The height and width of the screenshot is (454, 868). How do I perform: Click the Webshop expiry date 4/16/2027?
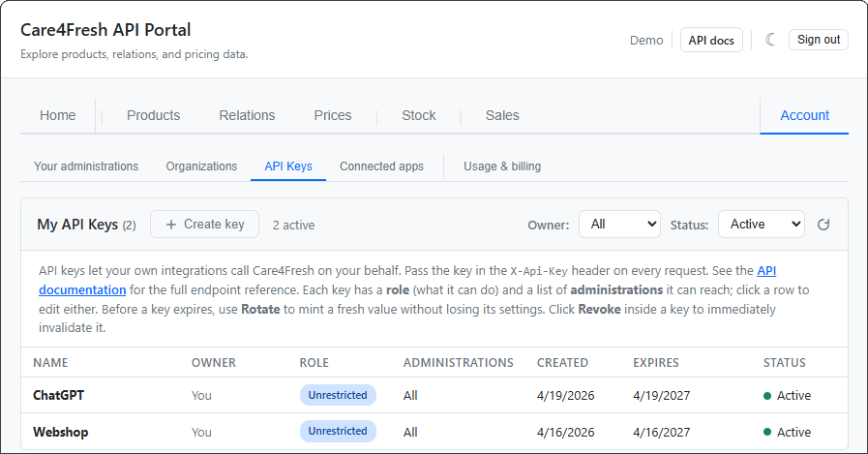[662, 432]
